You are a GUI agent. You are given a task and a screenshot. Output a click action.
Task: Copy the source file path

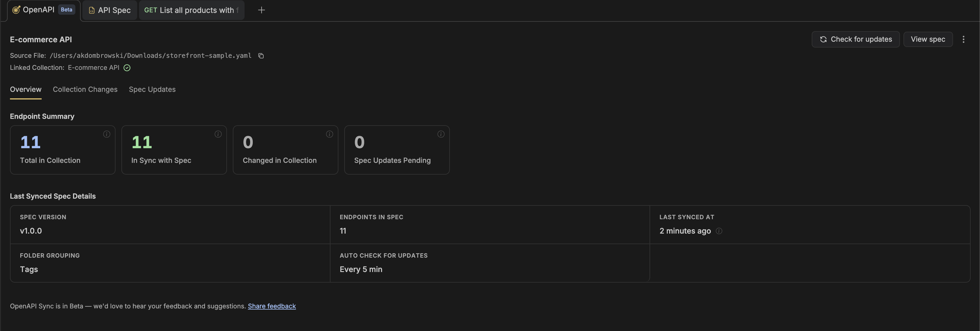coord(261,56)
